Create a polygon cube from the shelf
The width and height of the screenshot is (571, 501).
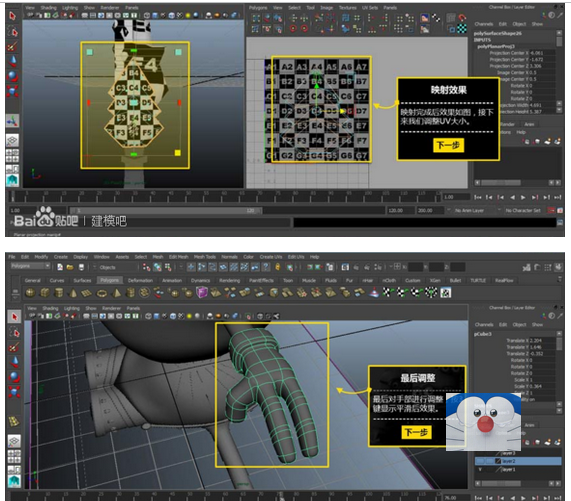(45, 292)
